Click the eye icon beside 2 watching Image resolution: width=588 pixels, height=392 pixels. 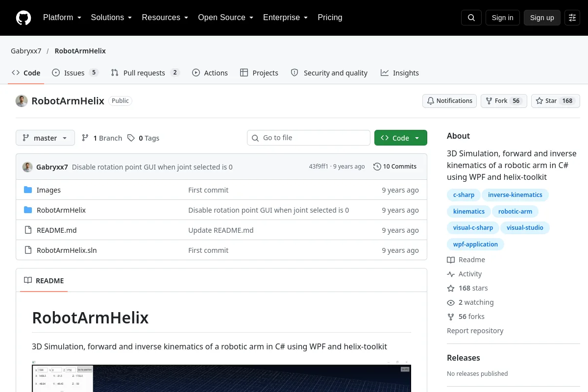tap(451, 302)
